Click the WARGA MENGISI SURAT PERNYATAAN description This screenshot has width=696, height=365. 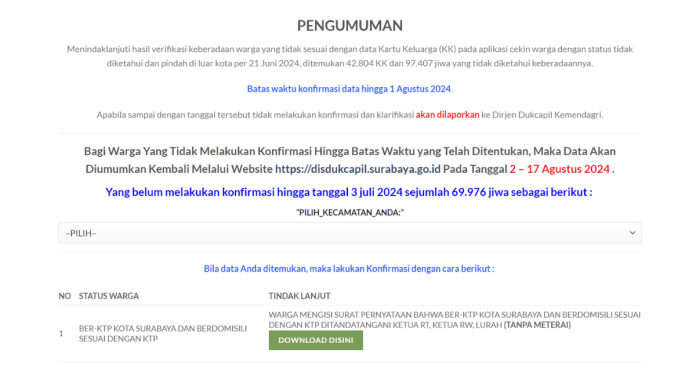coord(455,320)
